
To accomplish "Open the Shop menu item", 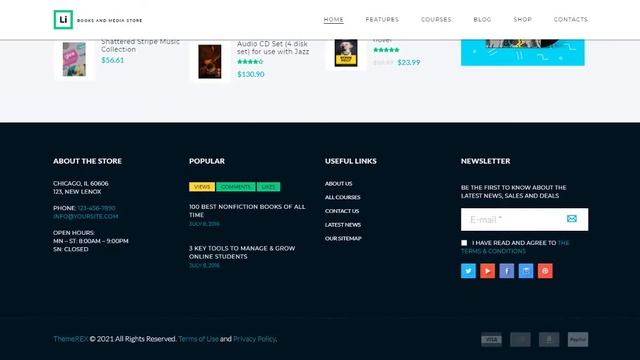I will click(522, 20).
